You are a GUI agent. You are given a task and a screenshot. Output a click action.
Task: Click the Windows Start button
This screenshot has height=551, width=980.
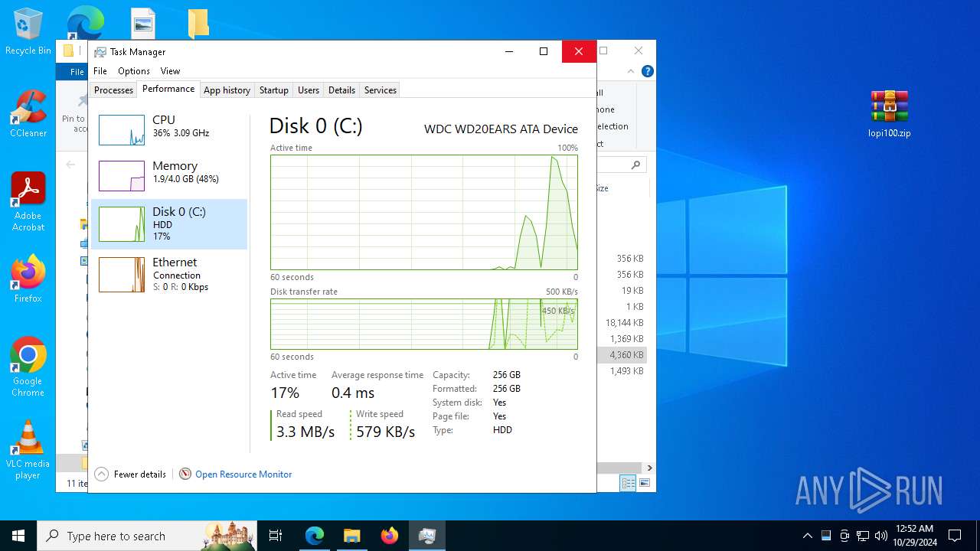point(18,536)
